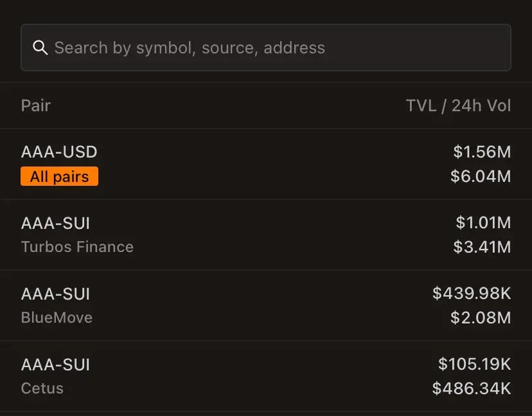Click the magnifying glass search icon
Screen dimensions: 532x416
[40, 48]
